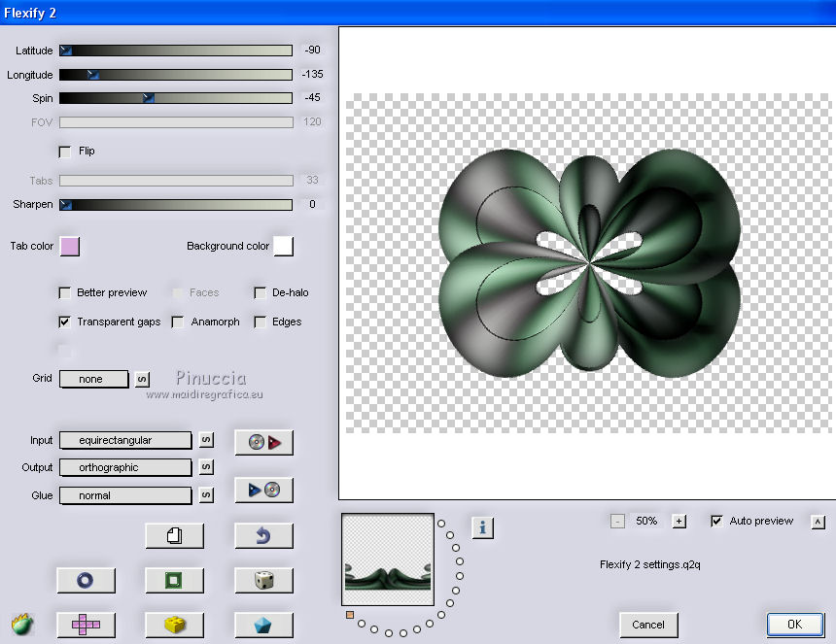Image resolution: width=836 pixels, height=644 pixels.
Task: Uncheck Transparent gaps
Action: [x=64, y=322]
